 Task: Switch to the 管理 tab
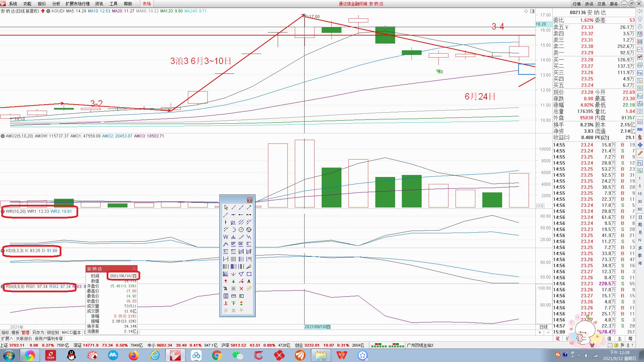coord(25,333)
